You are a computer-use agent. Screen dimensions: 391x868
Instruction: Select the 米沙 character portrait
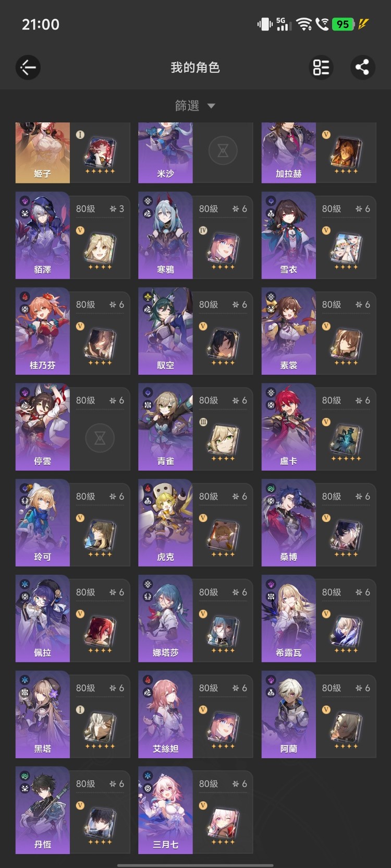pos(165,153)
